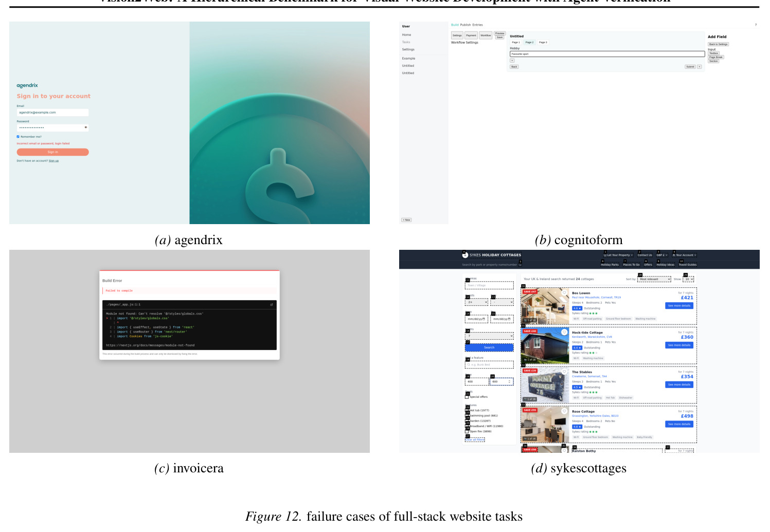Open the Travel Guides menu item
Screen dimensions: 770x532
[688, 265]
